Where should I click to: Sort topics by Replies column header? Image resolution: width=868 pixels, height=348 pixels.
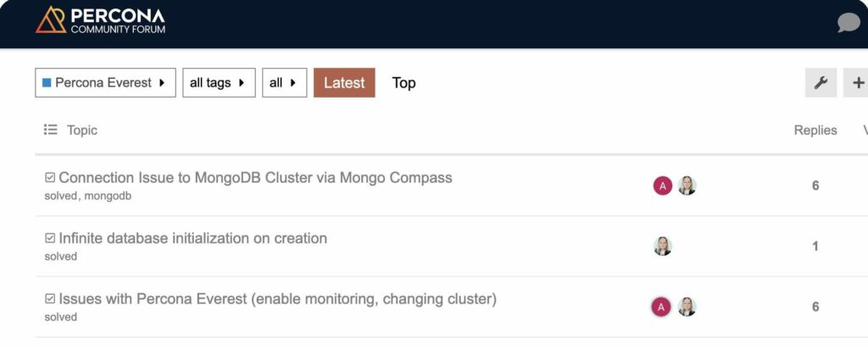click(x=815, y=130)
